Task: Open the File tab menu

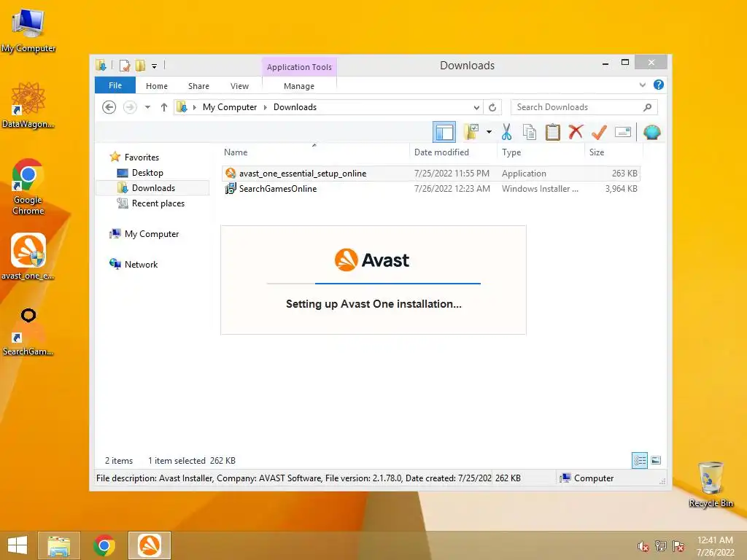Action: (x=115, y=85)
